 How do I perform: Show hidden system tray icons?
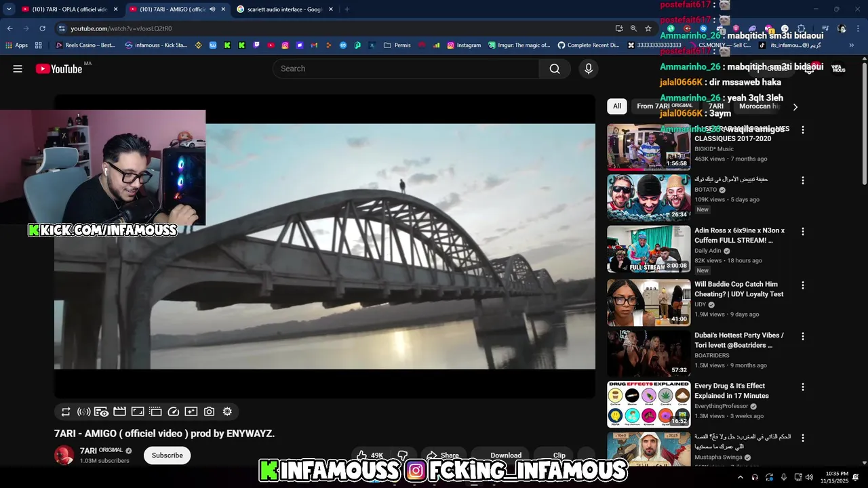point(740,477)
